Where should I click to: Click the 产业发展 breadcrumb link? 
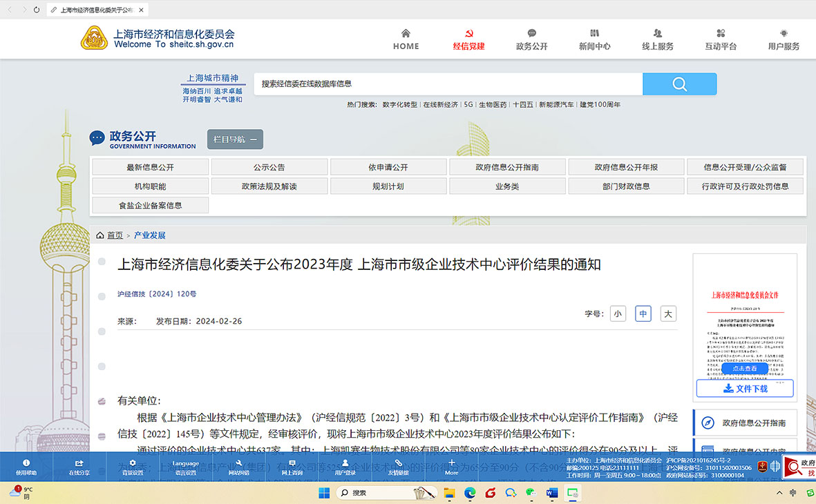149,235
